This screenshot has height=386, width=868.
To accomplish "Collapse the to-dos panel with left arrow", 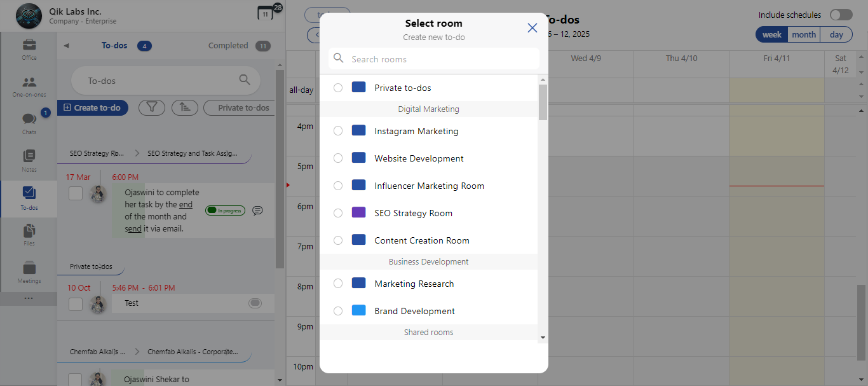I will click(x=66, y=46).
